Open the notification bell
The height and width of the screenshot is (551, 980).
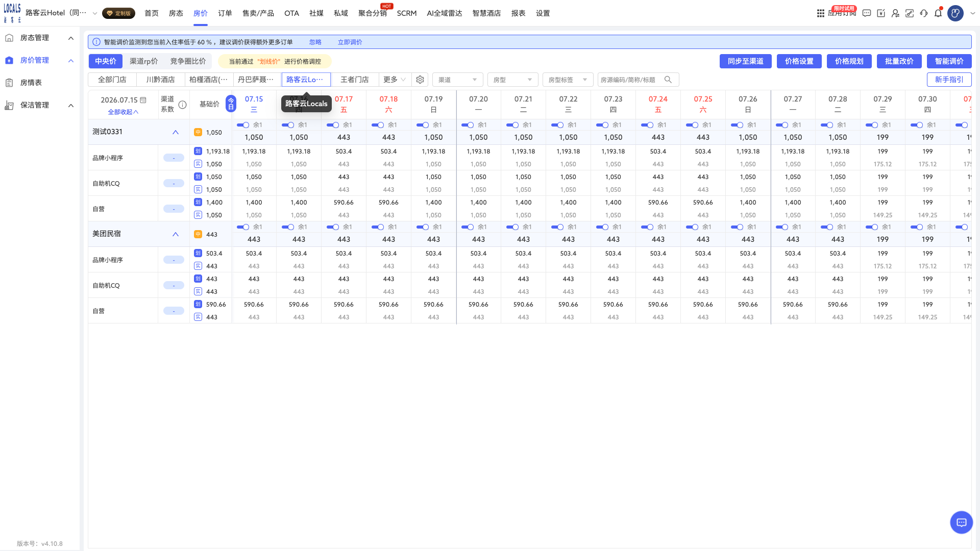[x=938, y=13]
